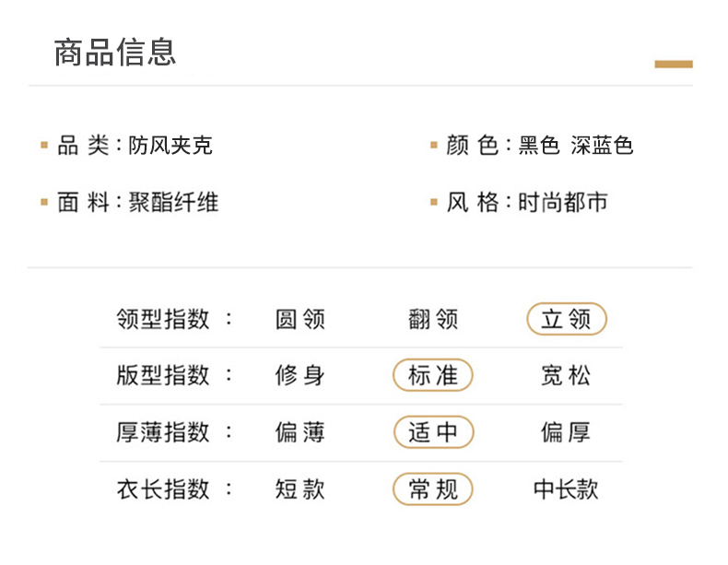Select the 立领 collar option
The width and height of the screenshot is (728, 565).
[566, 320]
